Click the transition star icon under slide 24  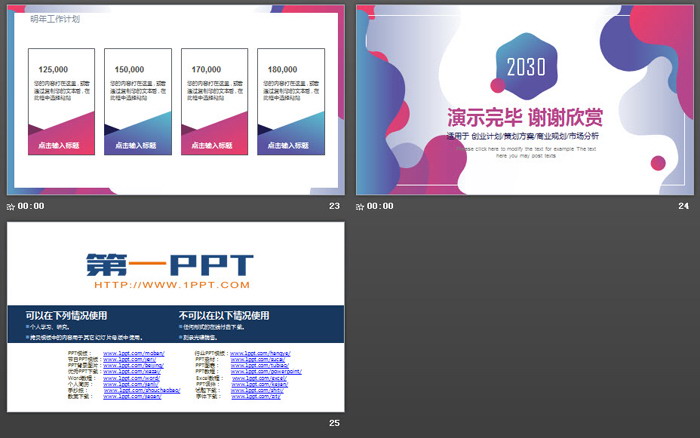360,206
